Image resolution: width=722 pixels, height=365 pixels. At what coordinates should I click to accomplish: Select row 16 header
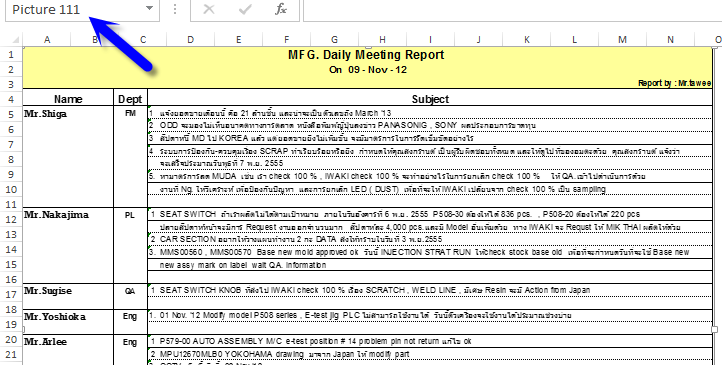click(11, 279)
